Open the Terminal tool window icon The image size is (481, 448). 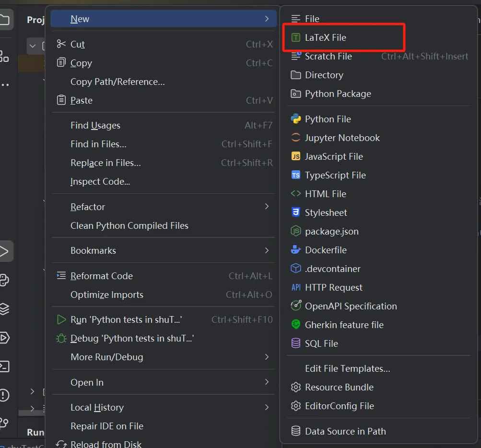pyautogui.click(x=5, y=366)
